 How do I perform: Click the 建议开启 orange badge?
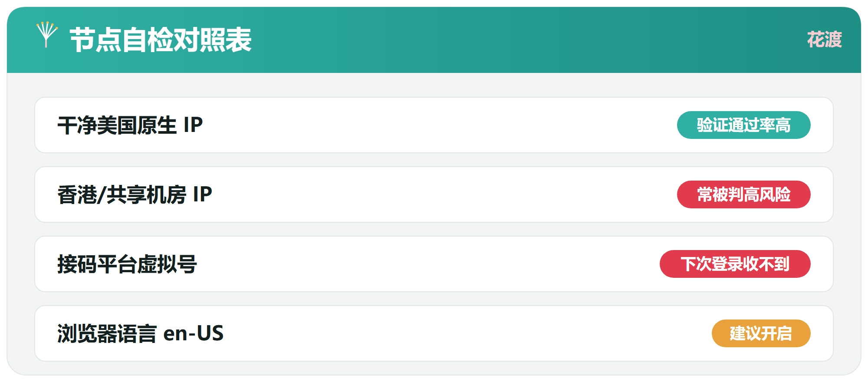[x=761, y=333]
